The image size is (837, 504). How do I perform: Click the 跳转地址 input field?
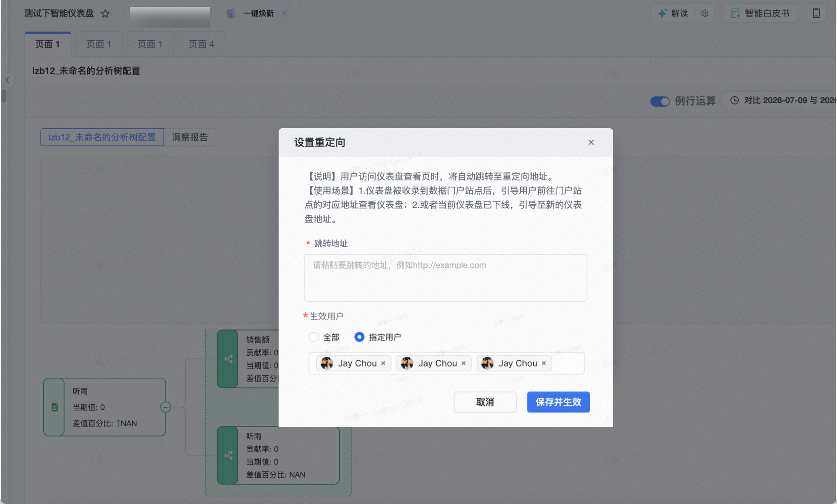[445, 278]
